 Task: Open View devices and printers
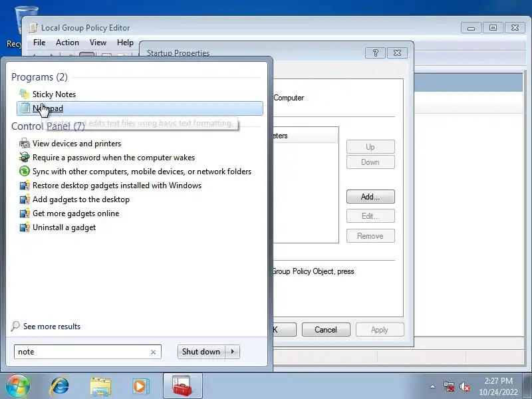coord(70,144)
